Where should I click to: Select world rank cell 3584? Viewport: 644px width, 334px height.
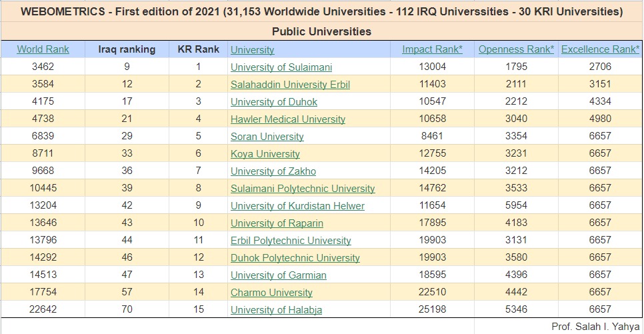pyautogui.click(x=43, y=84)
